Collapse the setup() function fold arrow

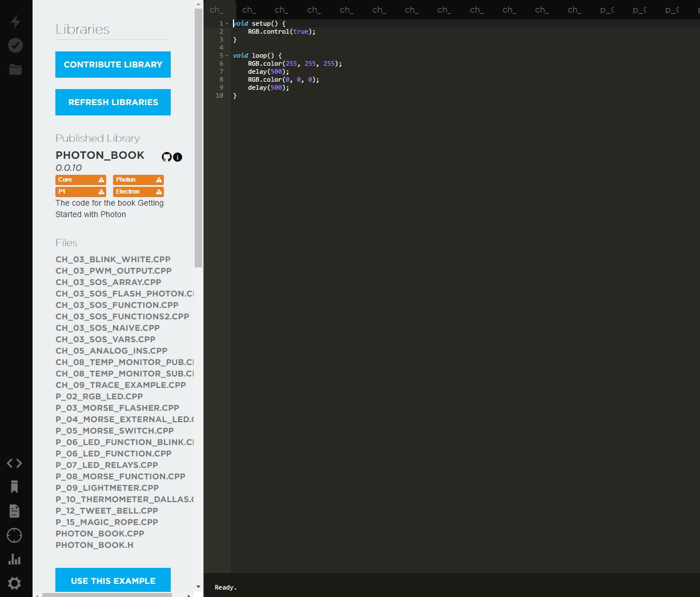(x=227, y=24)
